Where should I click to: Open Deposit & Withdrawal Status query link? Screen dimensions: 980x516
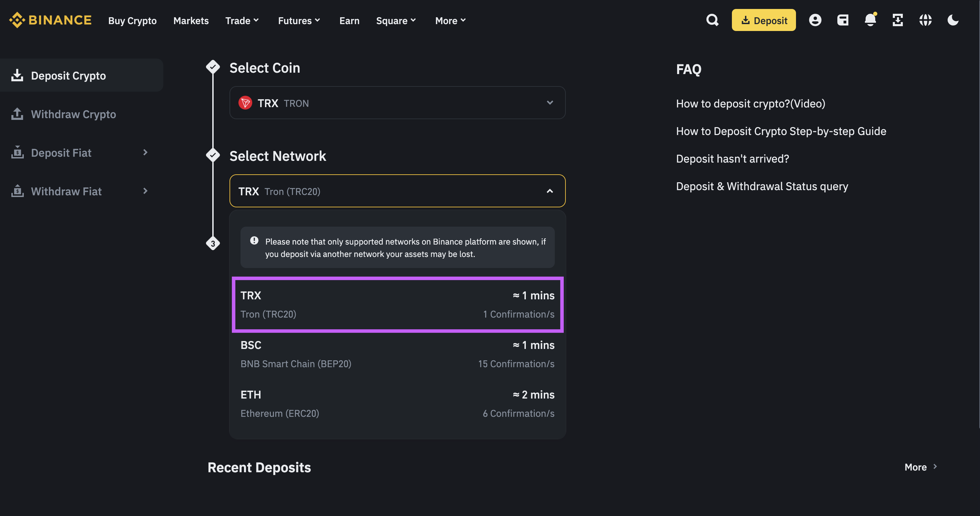(x=762, y=186)
